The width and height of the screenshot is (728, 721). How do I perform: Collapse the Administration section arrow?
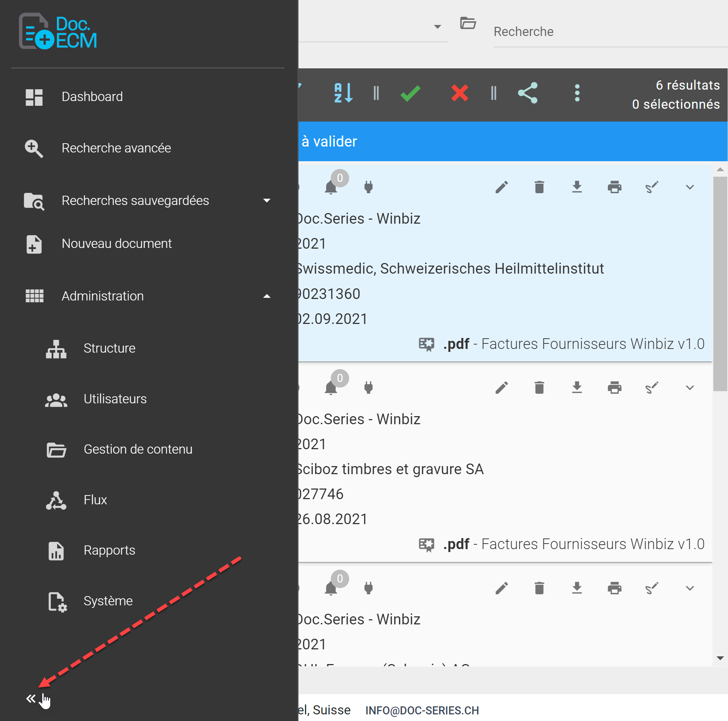click(267, 296)
